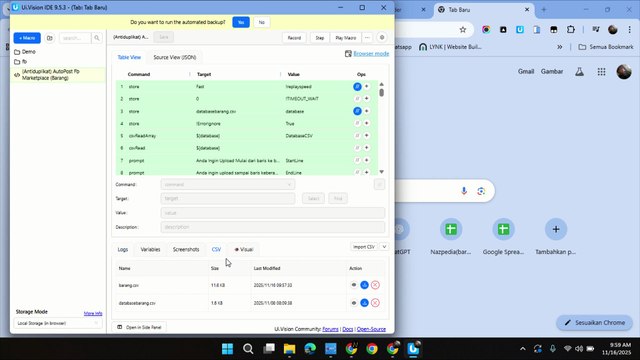The width and height of the screenshot is (640, 360).
Task: Click the macro search magnifier icon
Action: point(97,38)
